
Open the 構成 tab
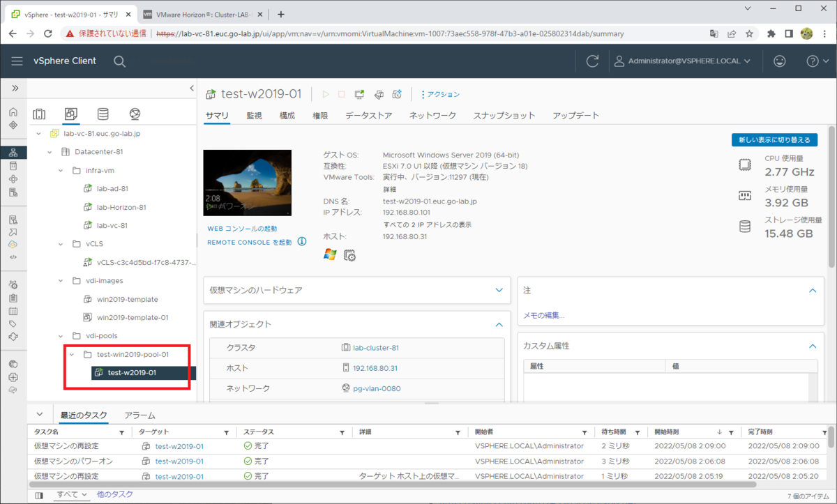(x=287, y=115)
